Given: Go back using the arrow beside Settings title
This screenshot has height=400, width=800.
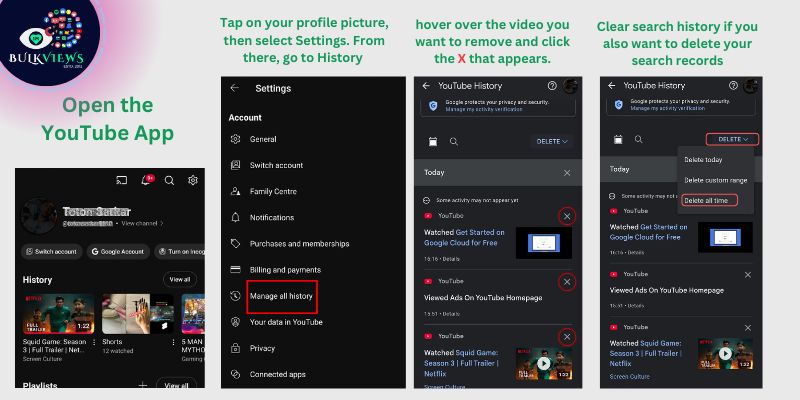Looking at the screenshot, I should [234, 88].
